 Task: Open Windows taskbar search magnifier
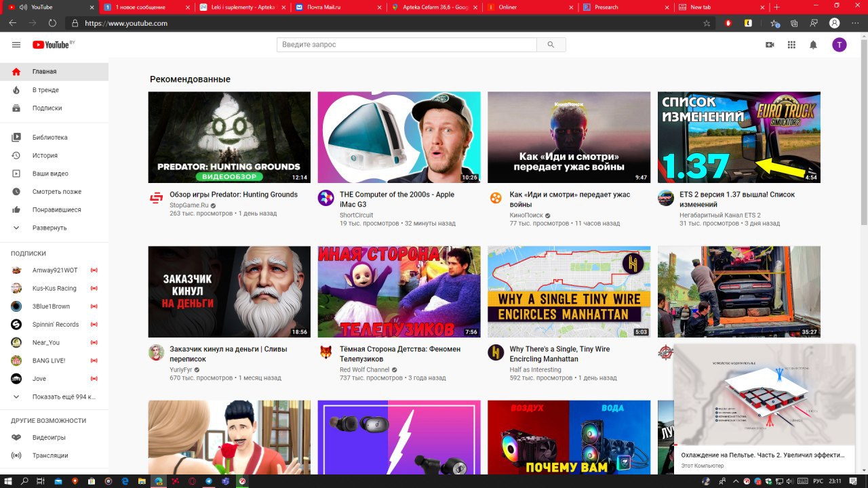coord(25,481)
